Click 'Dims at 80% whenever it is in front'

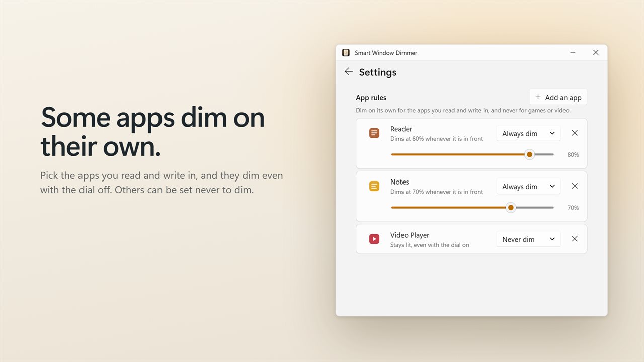pyautogui.click(x=437, y=139)
